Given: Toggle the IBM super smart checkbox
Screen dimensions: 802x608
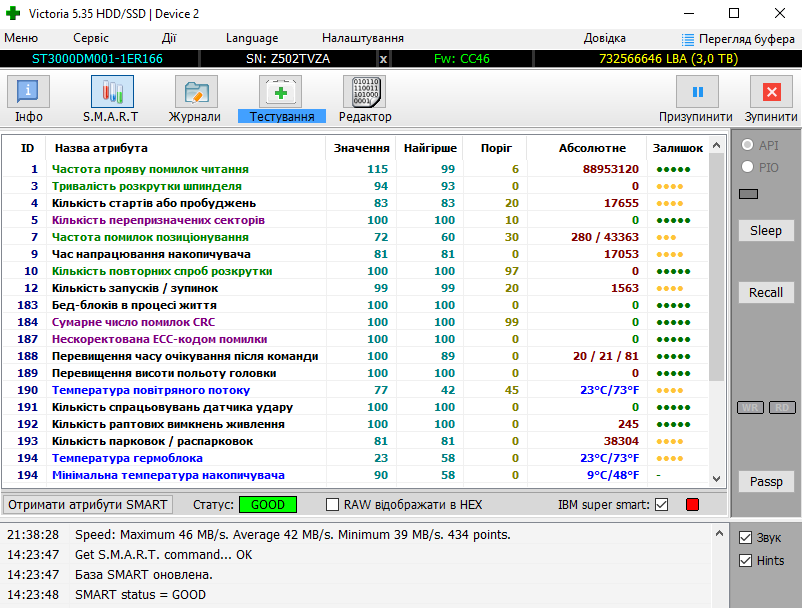Looking at the screenshot, I should pos(661,505).
